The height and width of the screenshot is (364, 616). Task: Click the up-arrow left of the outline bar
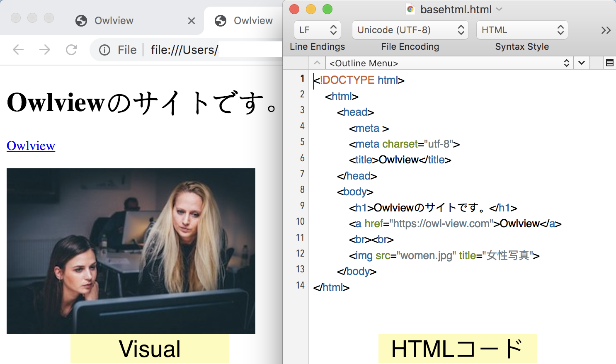click(317, 63)
